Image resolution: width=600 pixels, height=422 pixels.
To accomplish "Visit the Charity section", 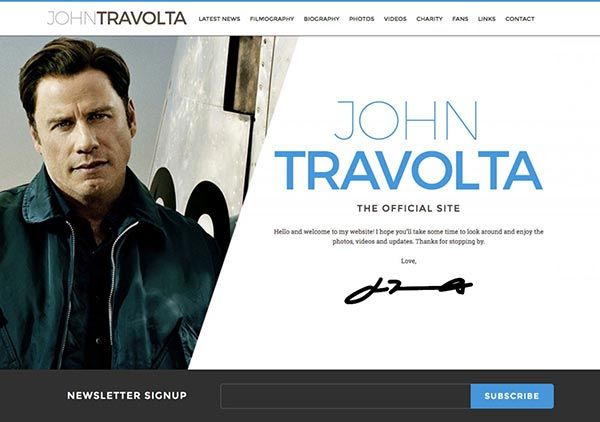I will (x=429, y=19).
